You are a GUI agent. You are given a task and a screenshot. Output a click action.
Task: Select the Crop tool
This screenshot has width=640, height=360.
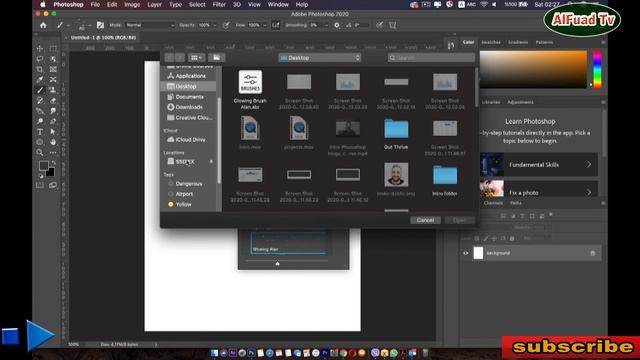tap(40, 69)
